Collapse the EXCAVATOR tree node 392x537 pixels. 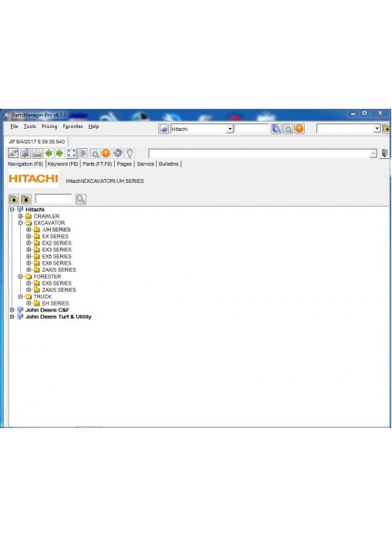click(20, 223)
